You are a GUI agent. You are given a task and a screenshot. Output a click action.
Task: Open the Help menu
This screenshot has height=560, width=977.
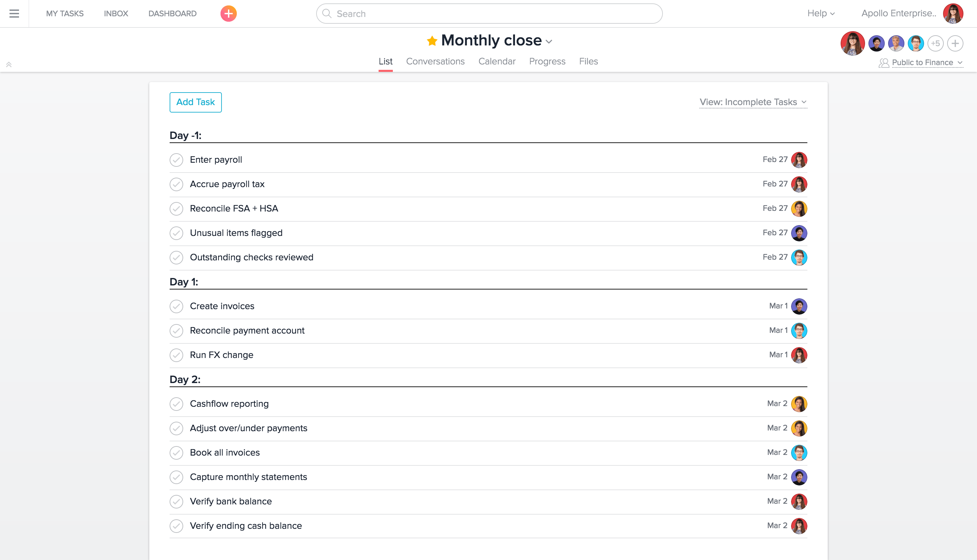[820, 14]
